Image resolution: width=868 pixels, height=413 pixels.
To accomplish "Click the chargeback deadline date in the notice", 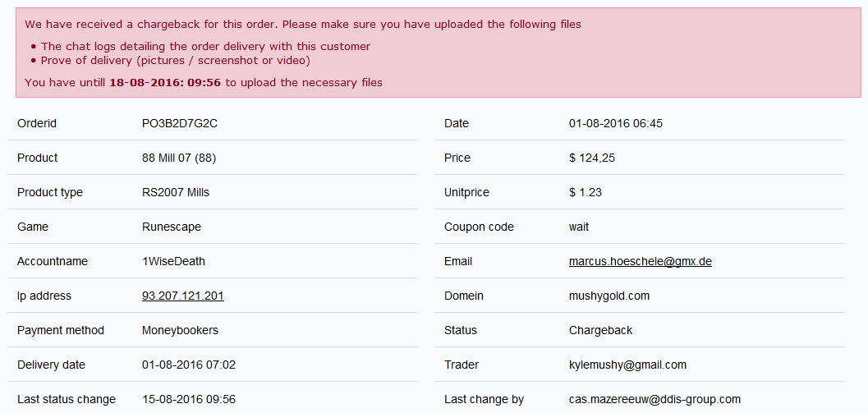I will coord(165,82).
